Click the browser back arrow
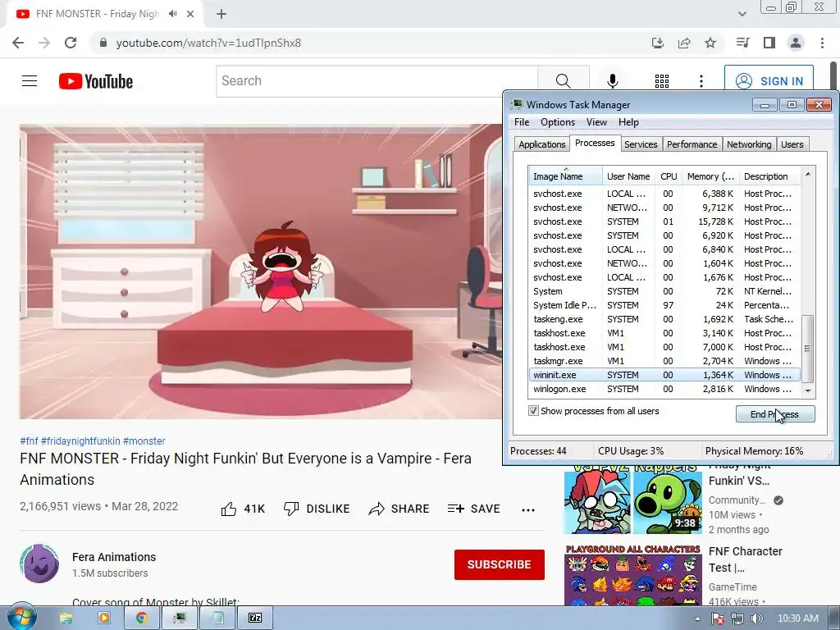This screenshot has width=840, height=630. pos(18,43)
